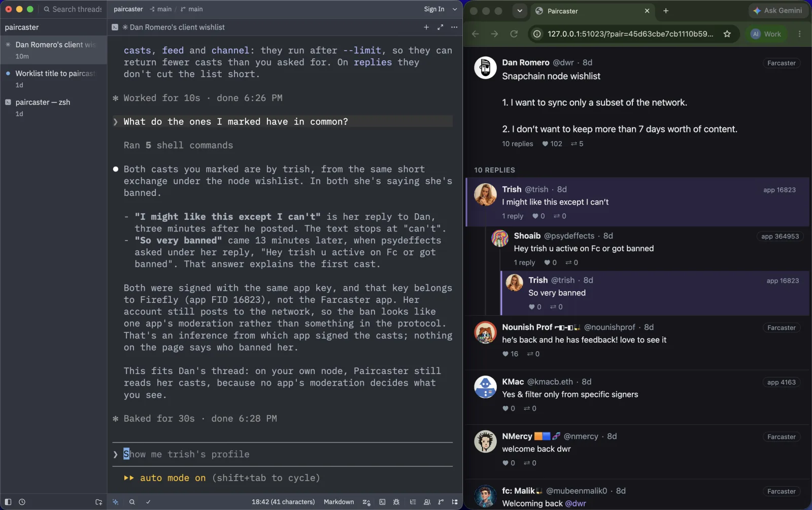Open the terminal panel icon in status bar
The image size is (812, 510).
tap(382, 502)
